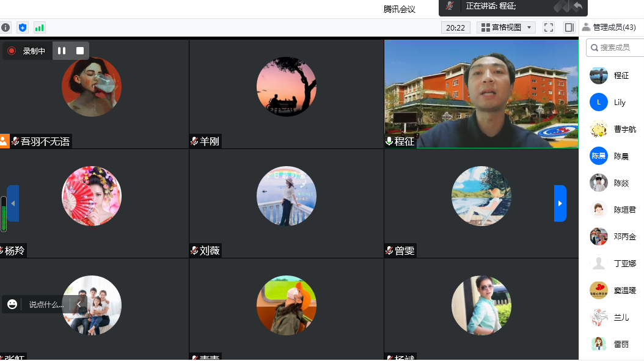Go to the next page of video tiles
This screenshot has height=361, width=644.
pyautogui.click(x=560, y=203)
